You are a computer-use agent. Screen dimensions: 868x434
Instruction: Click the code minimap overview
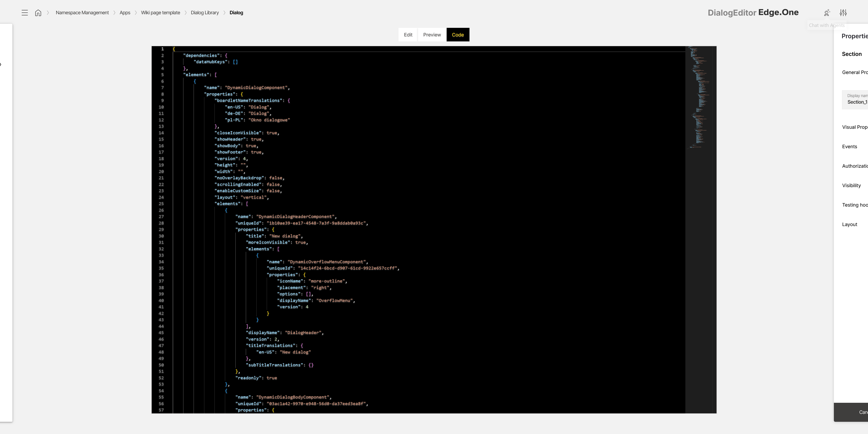[701, 229]
